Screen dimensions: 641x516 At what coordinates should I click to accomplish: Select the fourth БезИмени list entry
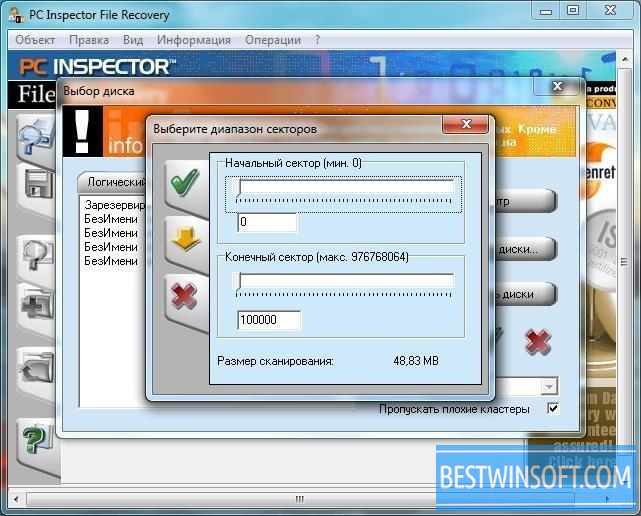[x=111, y=261]
